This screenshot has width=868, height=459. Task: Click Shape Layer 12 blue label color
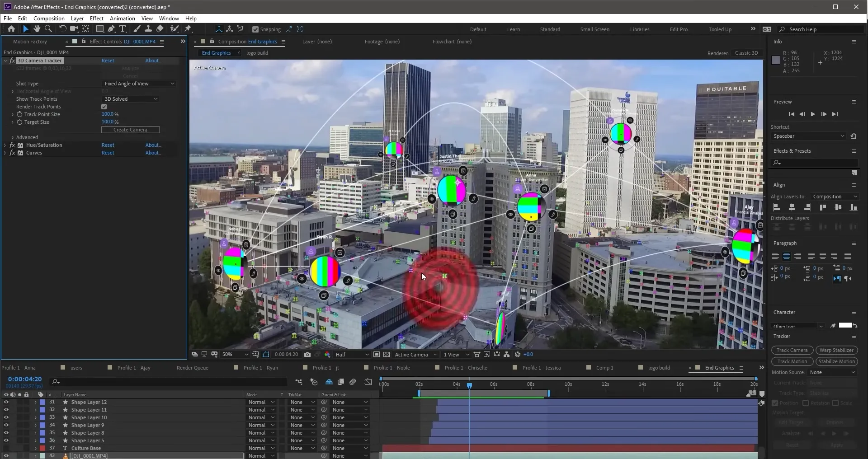pos(42,402)
